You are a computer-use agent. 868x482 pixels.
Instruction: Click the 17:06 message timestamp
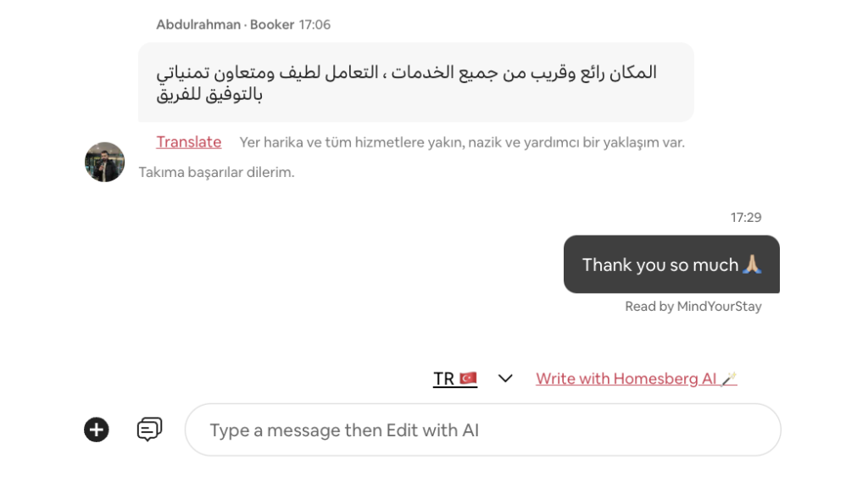point(314,25)
